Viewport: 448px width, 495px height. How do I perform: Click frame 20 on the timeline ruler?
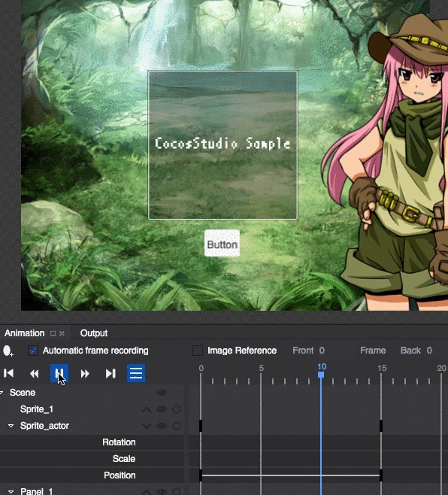(x=442, y=369)
